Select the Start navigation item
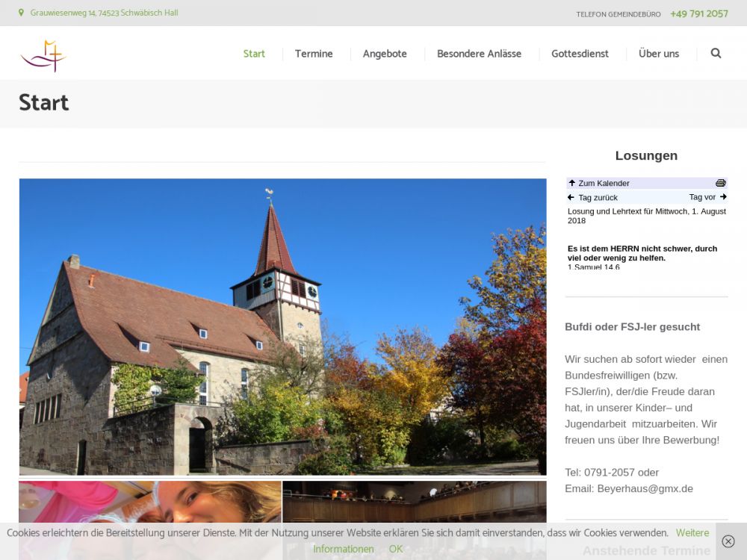Viewport: 747px width, 560px height. (254, 54)
